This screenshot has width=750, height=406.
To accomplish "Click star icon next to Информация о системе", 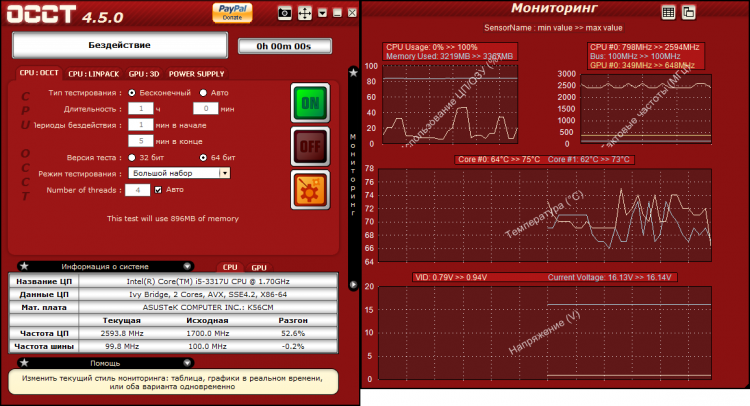I will point(24,266).
